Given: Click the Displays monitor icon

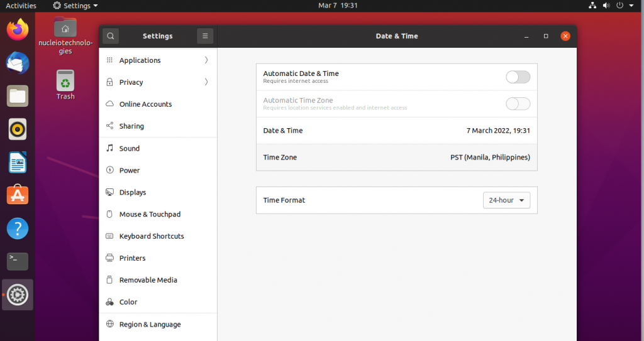Looking at the screenshot, I should pos(109,192).
